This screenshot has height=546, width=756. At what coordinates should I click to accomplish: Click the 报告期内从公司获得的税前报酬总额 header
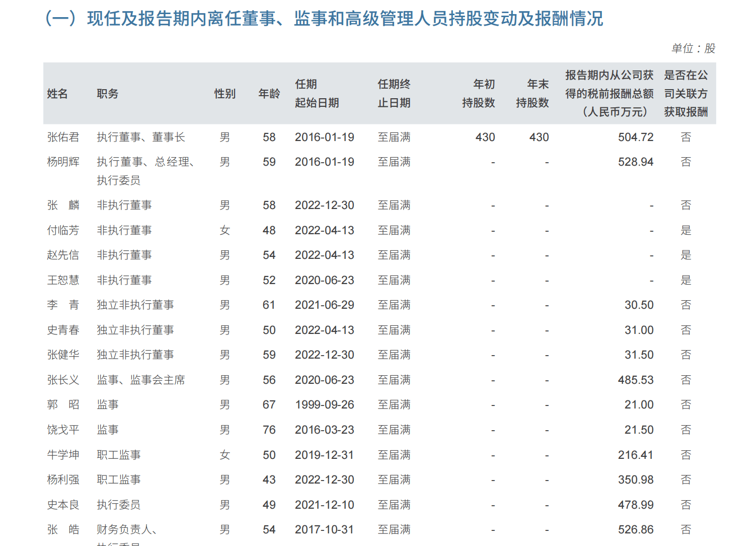click(x=610, y=94)
